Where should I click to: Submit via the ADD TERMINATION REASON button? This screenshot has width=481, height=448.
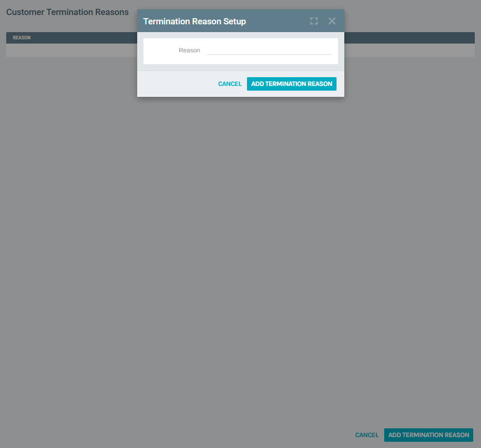click(291, 83)
